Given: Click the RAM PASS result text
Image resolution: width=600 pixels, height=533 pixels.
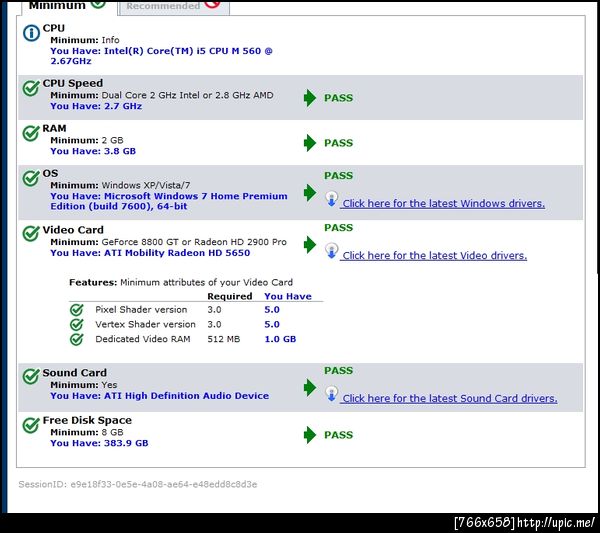Looking at the screenshot, I should (x=339, y=143).
